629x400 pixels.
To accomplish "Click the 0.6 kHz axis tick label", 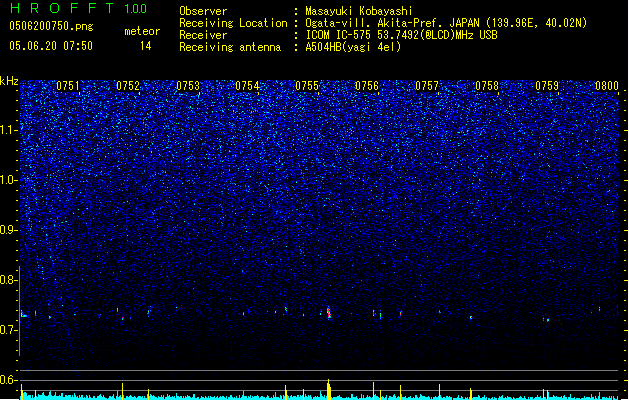I will (8, 380).
